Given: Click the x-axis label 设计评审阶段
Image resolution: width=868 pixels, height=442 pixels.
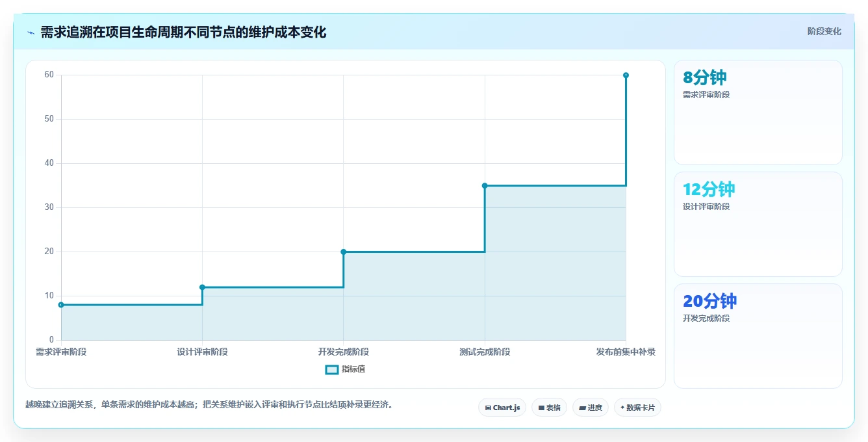Looking at the screenshot, I should pyautogui.click(x=202, y=352).
